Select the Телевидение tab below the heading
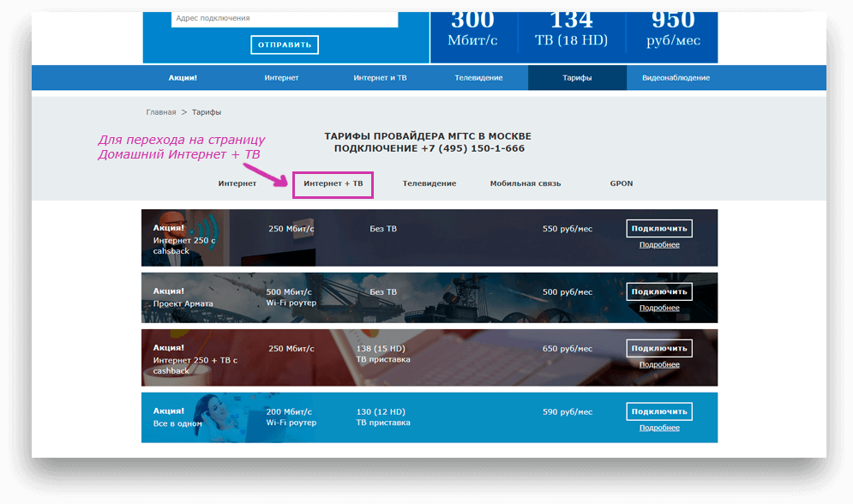 tap(430, 183)
